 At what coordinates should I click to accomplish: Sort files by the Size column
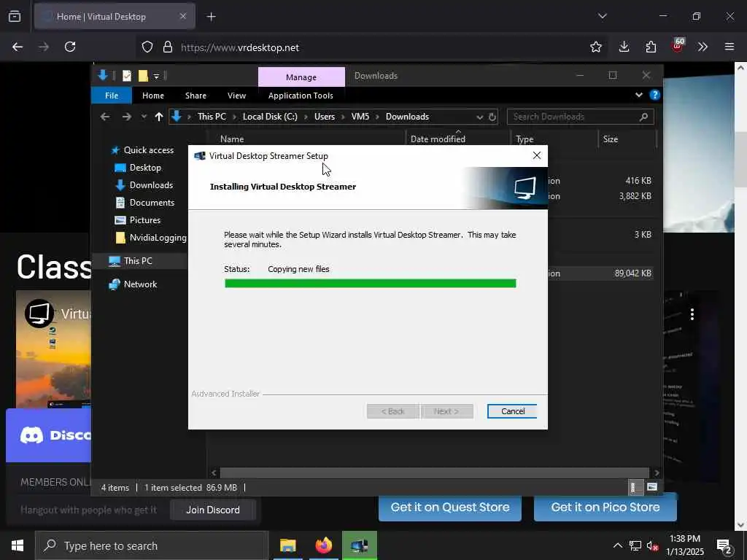627,139
